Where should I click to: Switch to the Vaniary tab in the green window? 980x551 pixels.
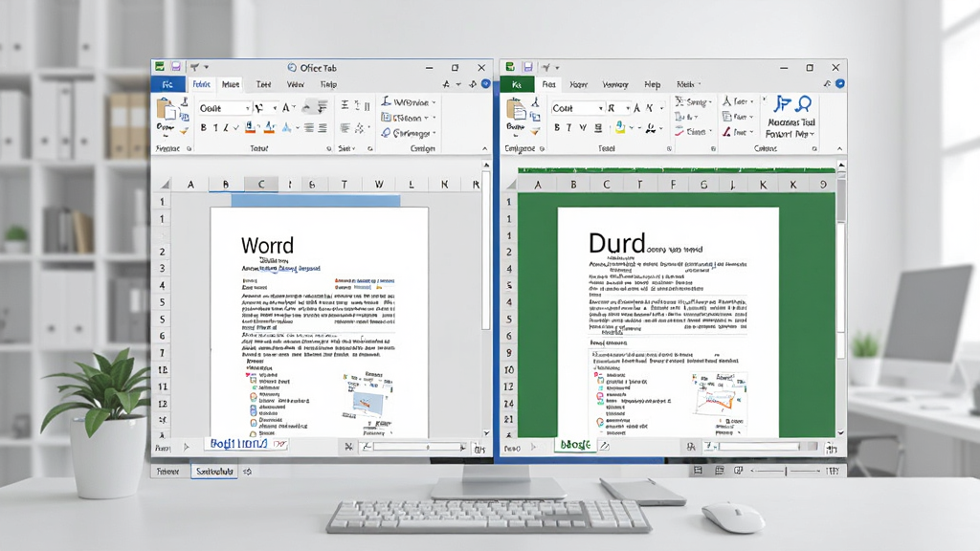click(x=615, y=84)
